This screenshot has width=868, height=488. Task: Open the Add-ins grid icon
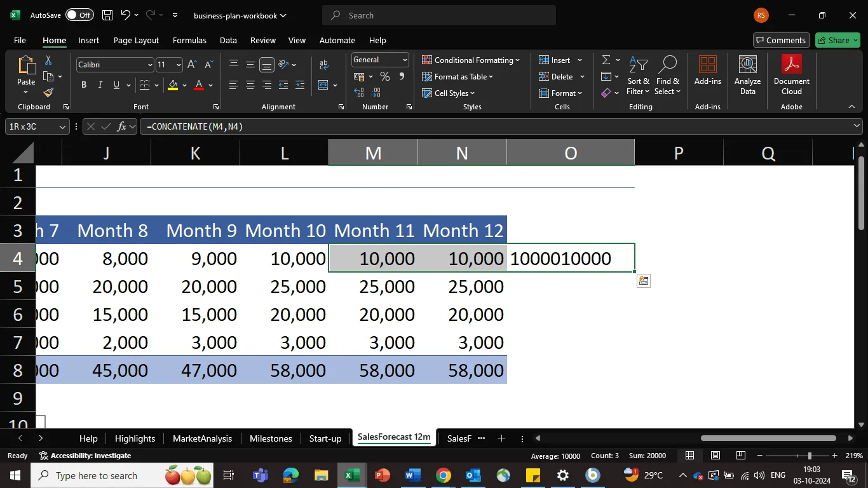tap(707, 65)
